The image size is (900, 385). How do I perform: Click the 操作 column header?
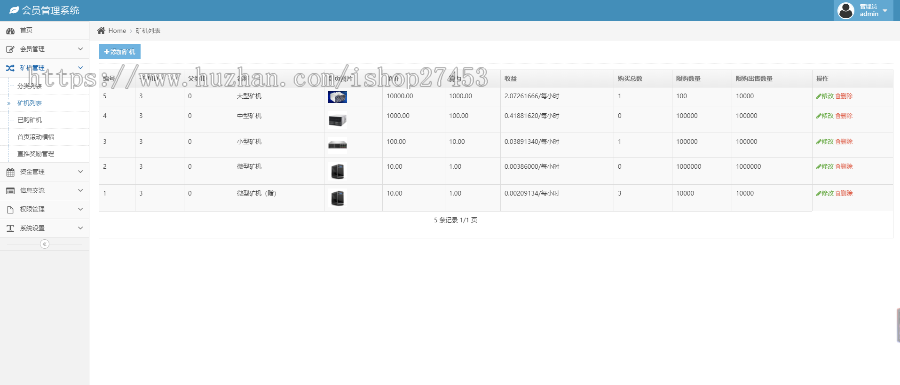point(822,79)
